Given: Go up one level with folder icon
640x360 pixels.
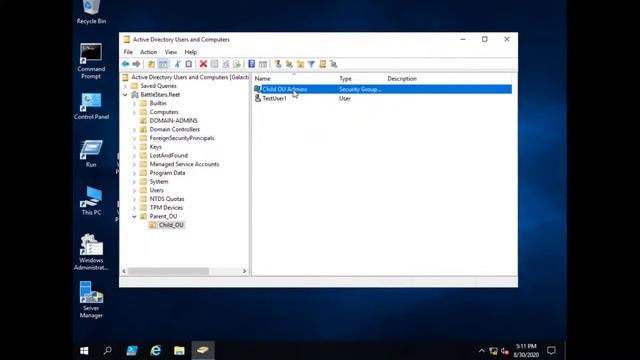Looking at the screenshot, I should [151, 64].
